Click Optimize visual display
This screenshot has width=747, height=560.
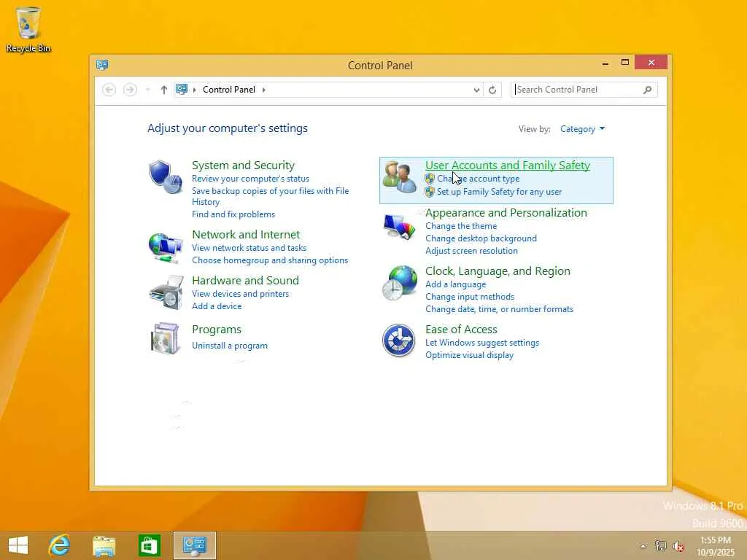(469, 355)
